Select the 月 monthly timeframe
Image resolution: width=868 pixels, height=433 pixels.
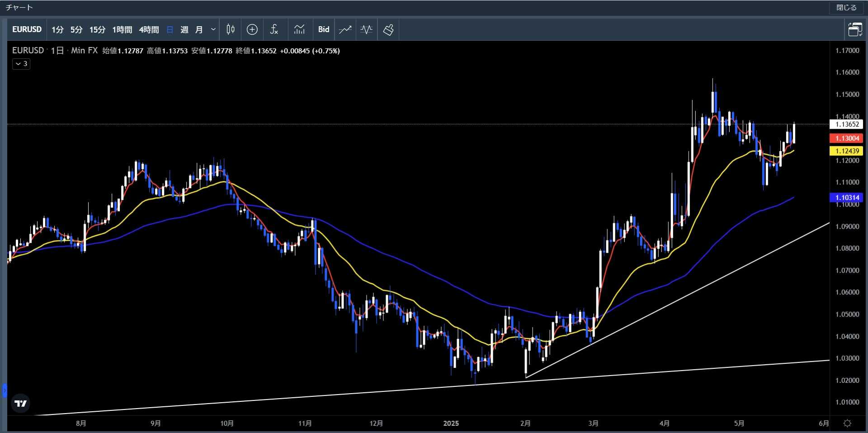click(199, 29)
